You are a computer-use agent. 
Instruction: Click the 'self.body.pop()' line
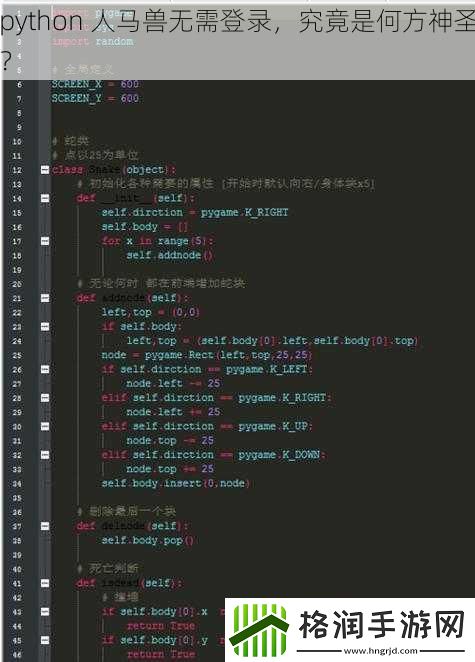pos(147,540)
